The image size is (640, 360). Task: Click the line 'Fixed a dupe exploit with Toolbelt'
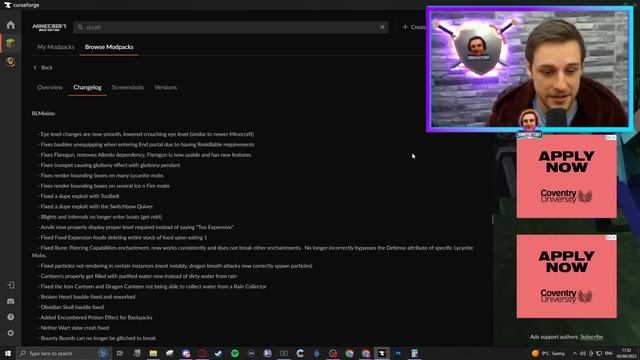pos(78,196)
